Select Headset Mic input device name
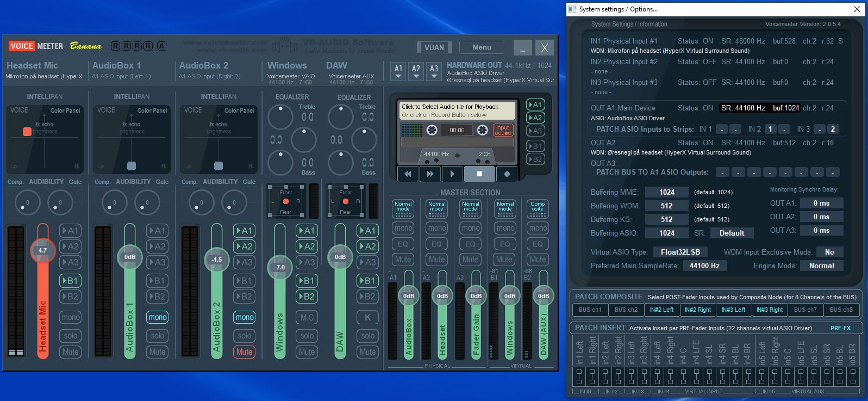This screenshot has height=401, width=868. coord(44,76)
